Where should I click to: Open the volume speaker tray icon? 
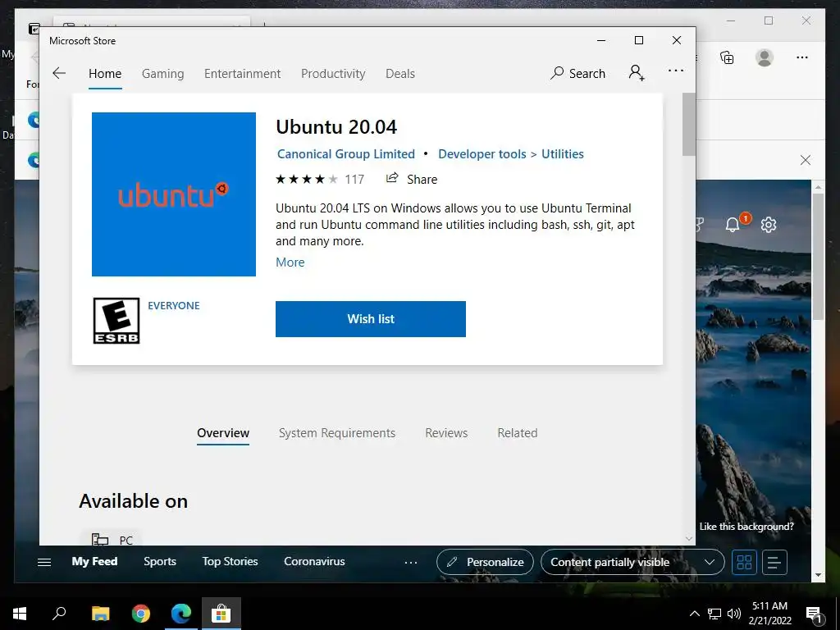click(734, 614)
